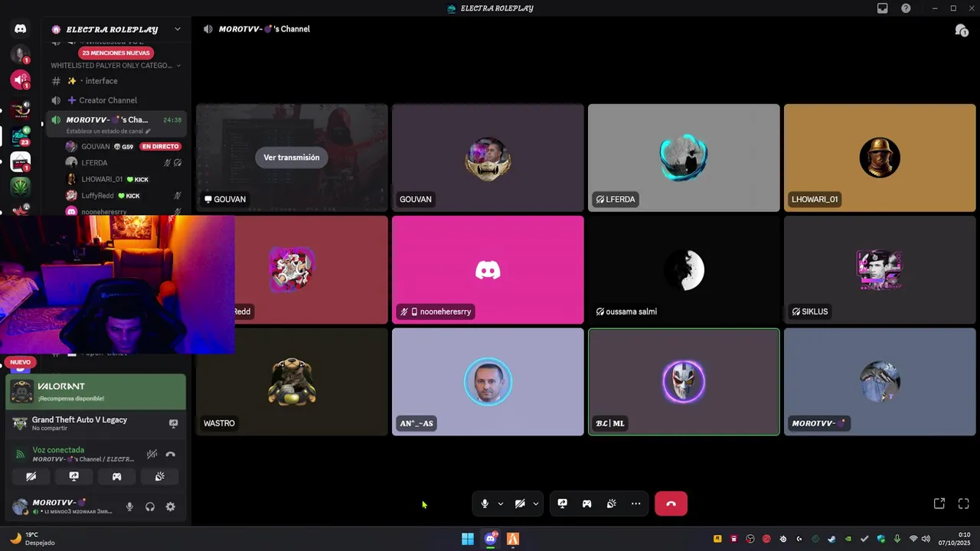
Task: Select GOUVAN in voice member list
Action: point(122,146)
